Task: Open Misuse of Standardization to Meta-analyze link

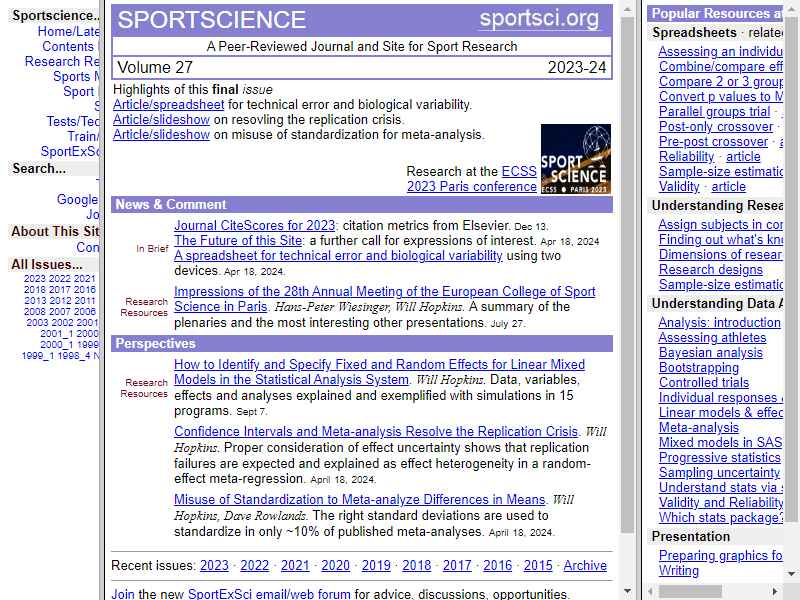Action: (360, 499)
